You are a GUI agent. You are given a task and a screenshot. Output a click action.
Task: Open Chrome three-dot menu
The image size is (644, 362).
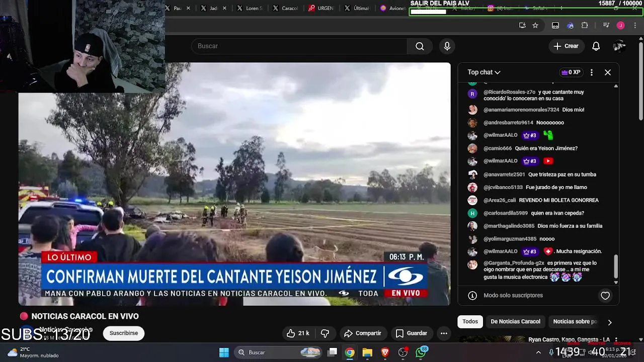click(635, 25)
